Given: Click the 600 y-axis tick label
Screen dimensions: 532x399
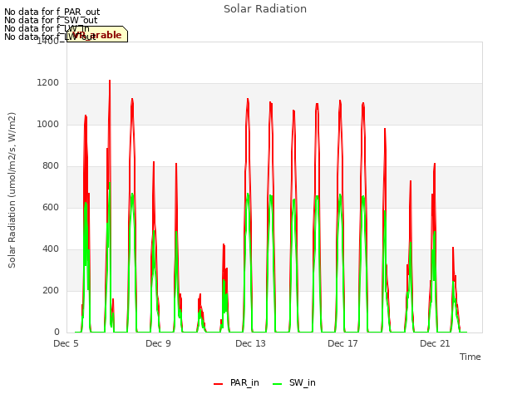Looking at the screenshot, I should 51,208.
